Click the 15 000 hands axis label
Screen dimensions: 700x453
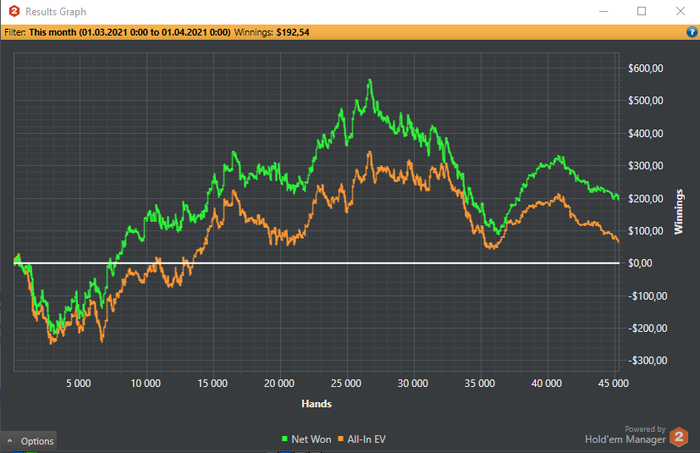[212, 383]
